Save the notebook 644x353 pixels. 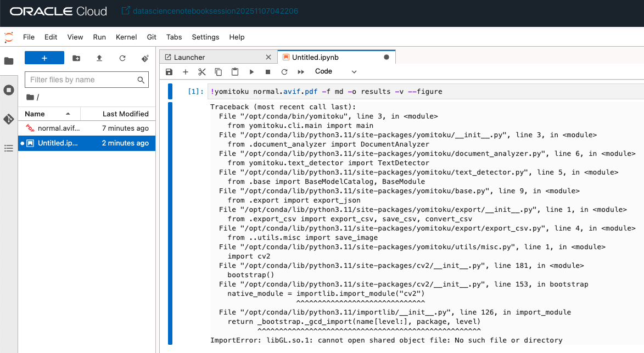click(x=169, y=72)
